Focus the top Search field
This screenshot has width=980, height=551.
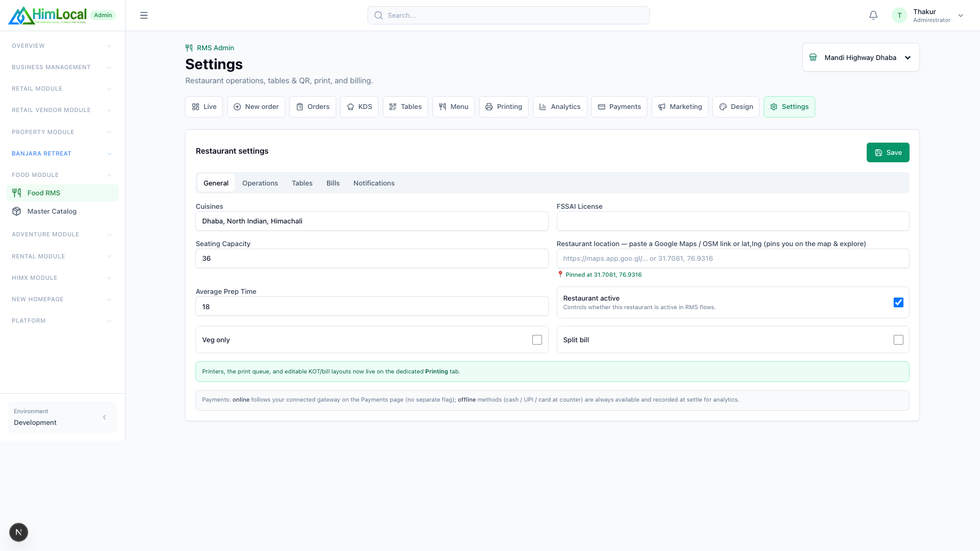point(508,15)
